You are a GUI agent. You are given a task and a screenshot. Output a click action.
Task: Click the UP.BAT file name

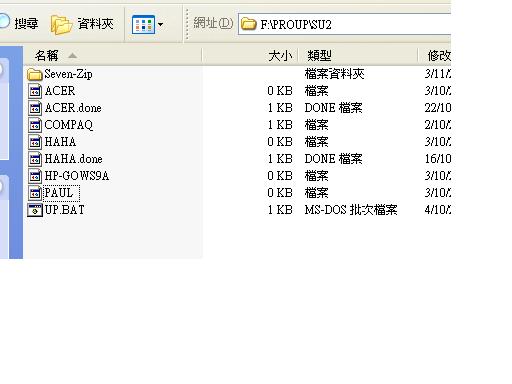[65, 210]
